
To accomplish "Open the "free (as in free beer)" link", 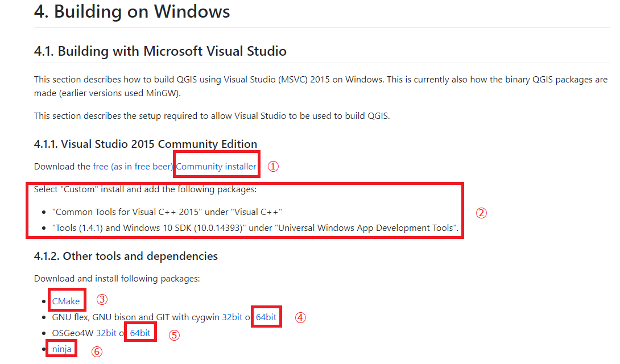I will click(x=133, y=167).
